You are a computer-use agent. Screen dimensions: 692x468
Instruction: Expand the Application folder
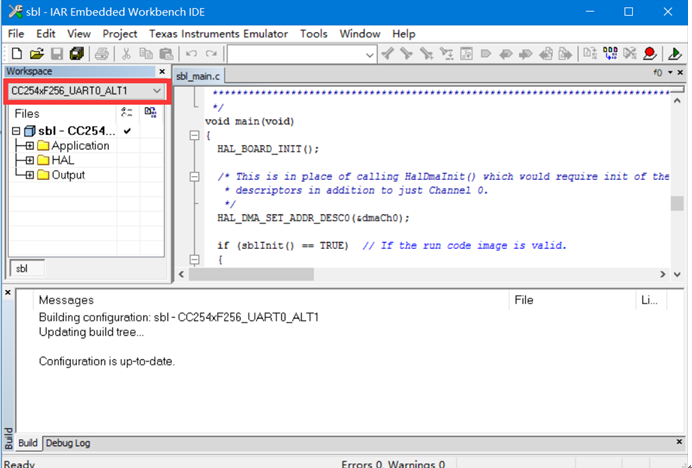[30, 146]
